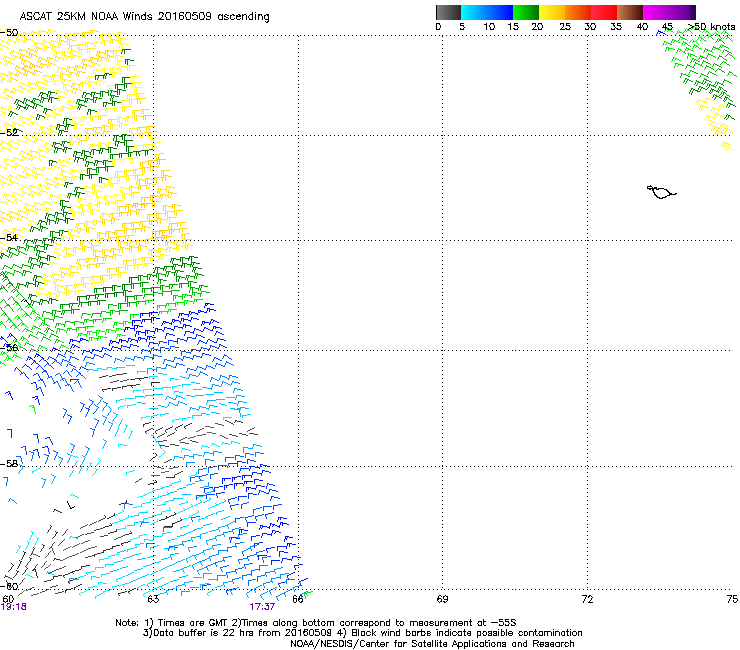Click the latitude label '-50'
740x650 pixels.
tap(9, 33)
